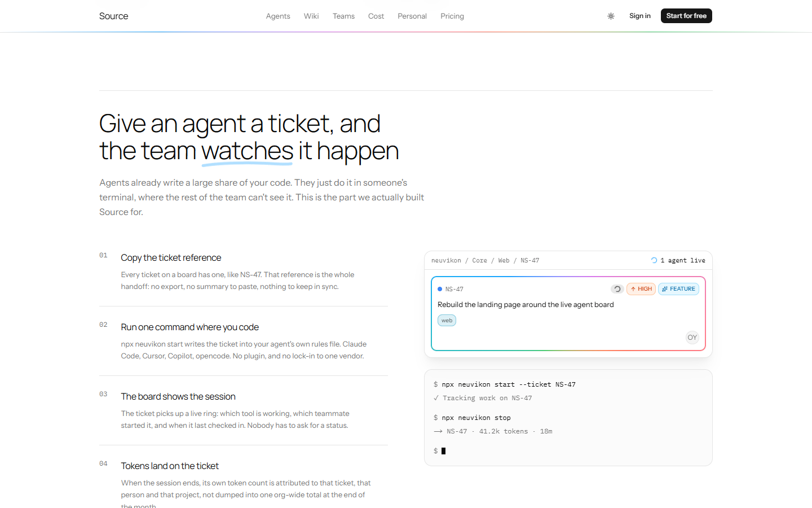
Task: Click the "1 agent live" status indicator
Action: click(x=678, y=260)
